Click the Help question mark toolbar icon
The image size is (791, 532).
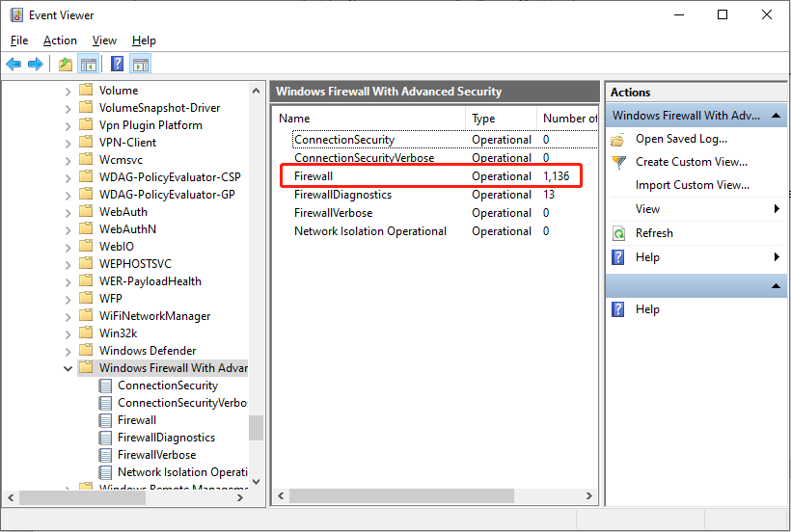pos(117,64)
